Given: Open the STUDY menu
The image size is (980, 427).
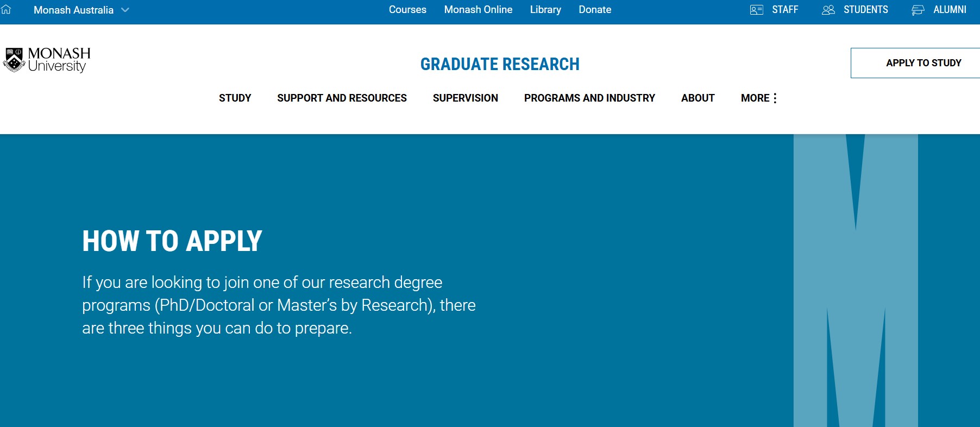Looking at the screenshot, I should click(x=235, y=98).
